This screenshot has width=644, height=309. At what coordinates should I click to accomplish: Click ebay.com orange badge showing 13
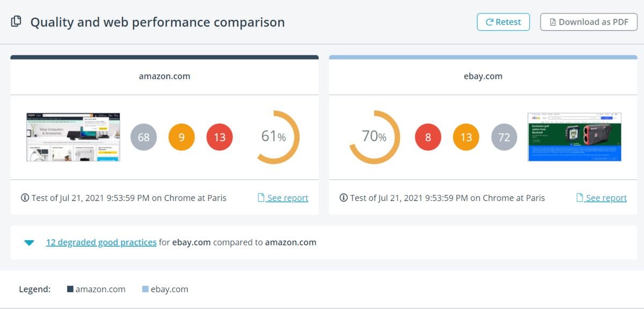point(466,137)
